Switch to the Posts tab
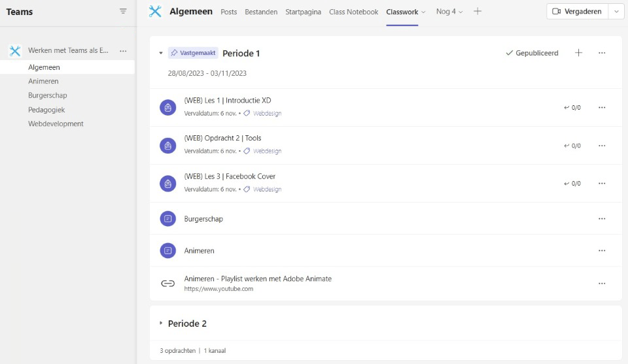This screenshot has height=364, width=628. 229,12
